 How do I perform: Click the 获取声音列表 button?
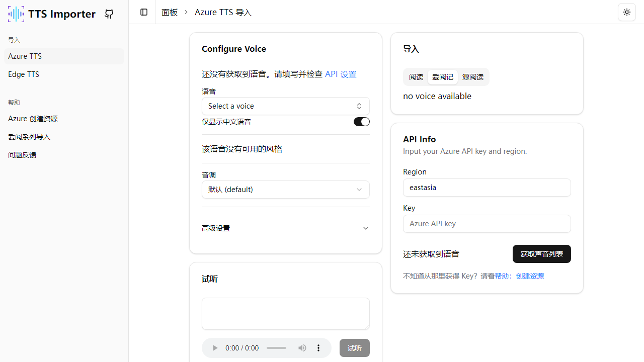pos(542,254)
